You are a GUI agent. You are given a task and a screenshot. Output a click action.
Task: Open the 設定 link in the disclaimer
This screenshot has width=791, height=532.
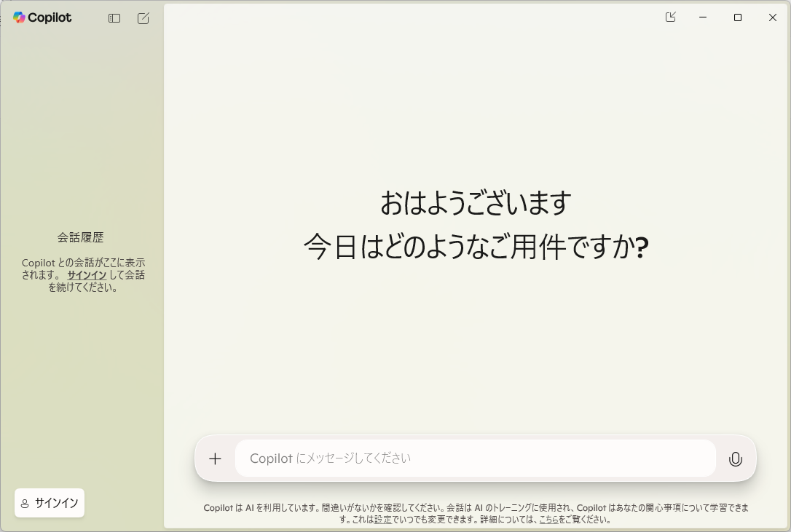coord(382,520)
